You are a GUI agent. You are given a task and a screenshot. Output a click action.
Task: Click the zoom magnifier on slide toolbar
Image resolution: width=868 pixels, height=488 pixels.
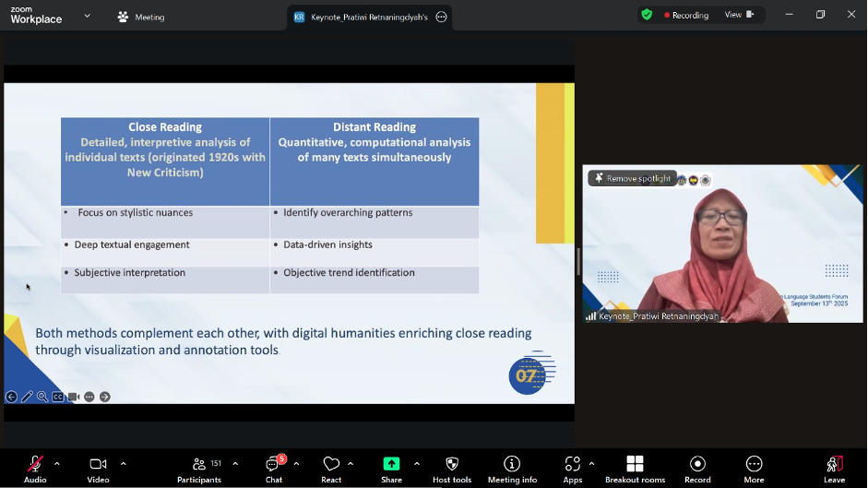(42, 397)
